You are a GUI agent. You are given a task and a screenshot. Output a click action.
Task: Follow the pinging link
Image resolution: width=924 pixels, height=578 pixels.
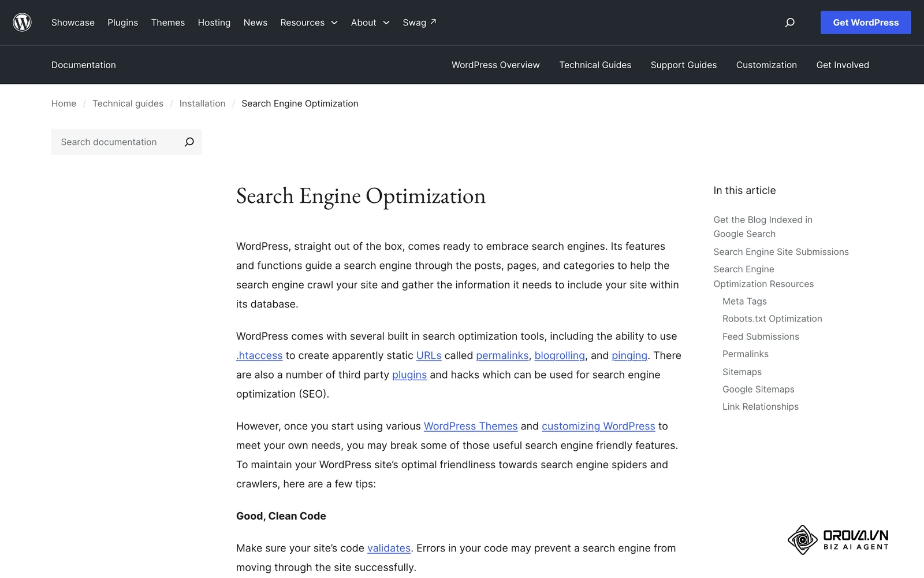coord(629,355)
